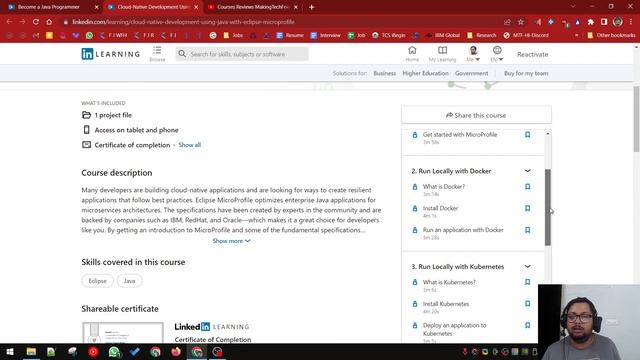Screen dimensions: 640x360
Task: Select the Eclipse skill pill
Action: click(x=98, y=281)
